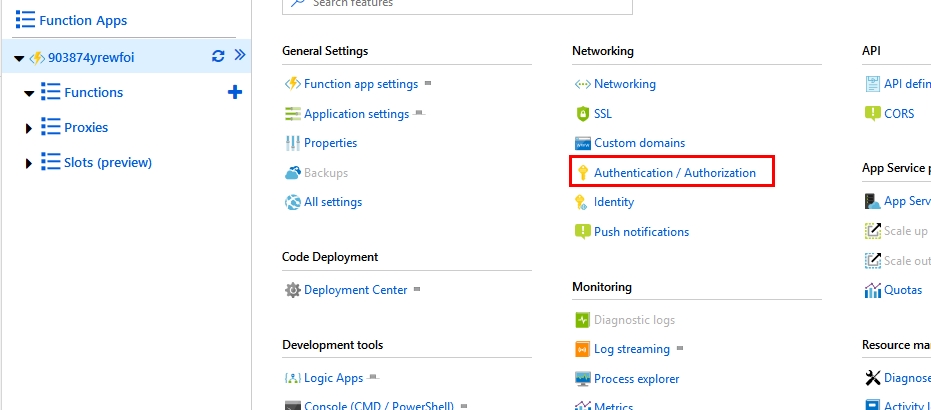Open Process explorer link
This screenshot has width=931, height=410.
click(636, 379)
